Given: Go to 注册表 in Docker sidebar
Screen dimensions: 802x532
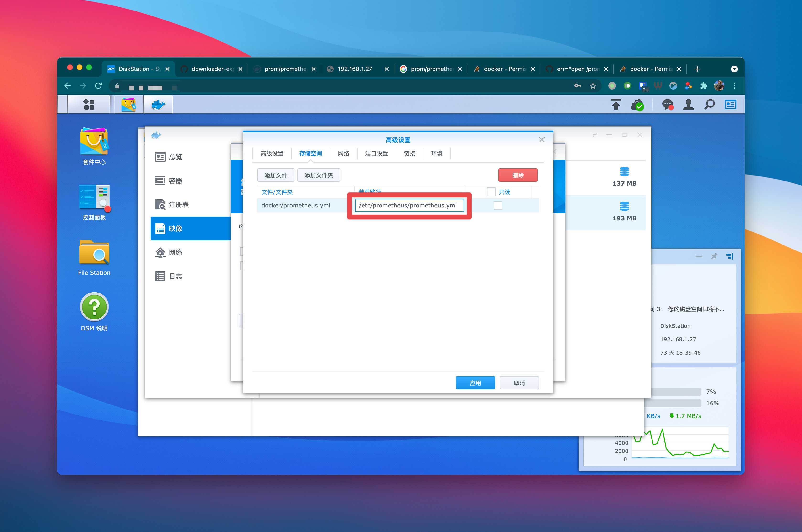Looking at the screenshot, I should (x=191, y=205).
